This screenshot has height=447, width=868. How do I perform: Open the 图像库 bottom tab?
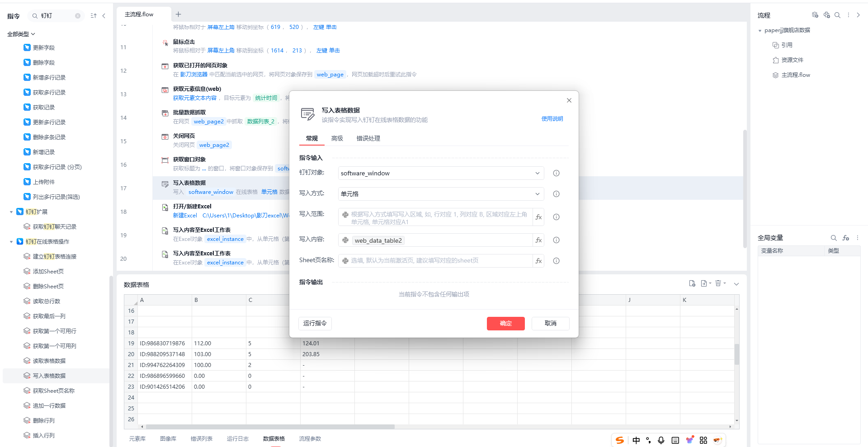[168, 439]
